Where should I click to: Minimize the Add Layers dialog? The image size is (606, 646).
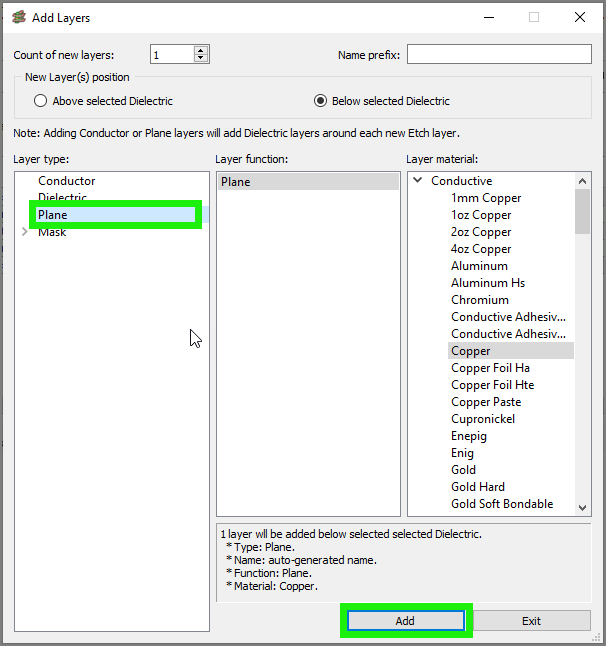(x=489, y=17)
